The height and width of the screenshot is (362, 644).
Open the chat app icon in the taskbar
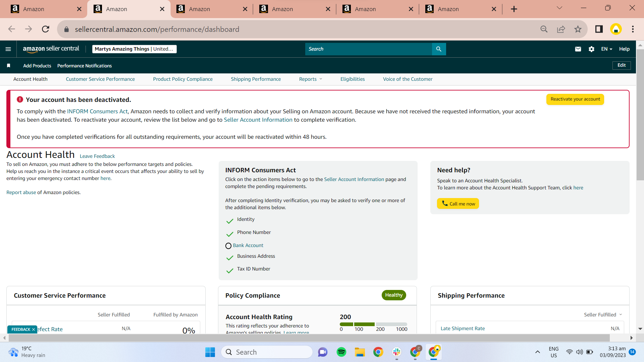323,352
